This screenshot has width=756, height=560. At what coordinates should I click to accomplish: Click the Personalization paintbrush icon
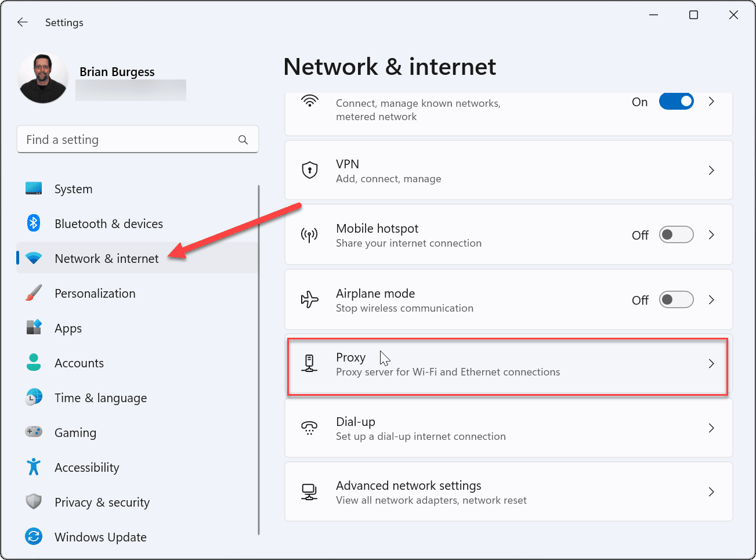click(x=34, y=293)
